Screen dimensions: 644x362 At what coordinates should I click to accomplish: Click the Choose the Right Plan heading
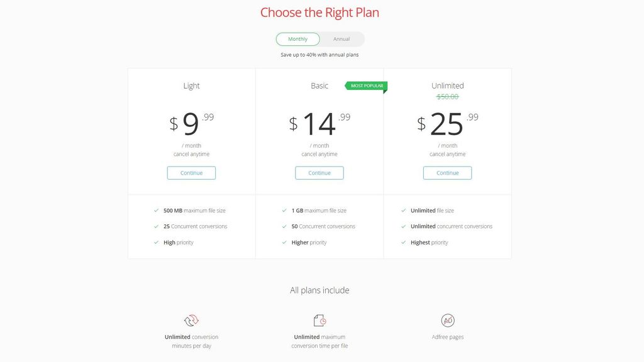tap(319, 13)
